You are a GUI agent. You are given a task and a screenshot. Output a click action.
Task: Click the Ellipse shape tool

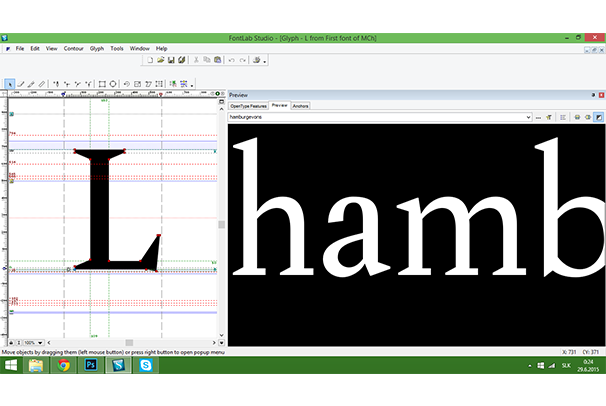113,84
